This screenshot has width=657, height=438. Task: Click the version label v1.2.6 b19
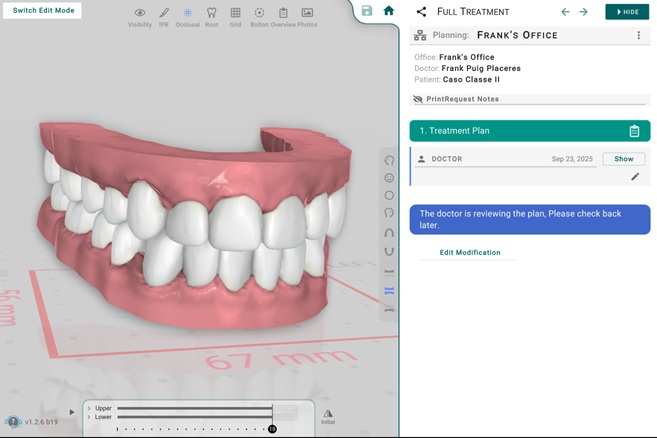pos(41,422)
